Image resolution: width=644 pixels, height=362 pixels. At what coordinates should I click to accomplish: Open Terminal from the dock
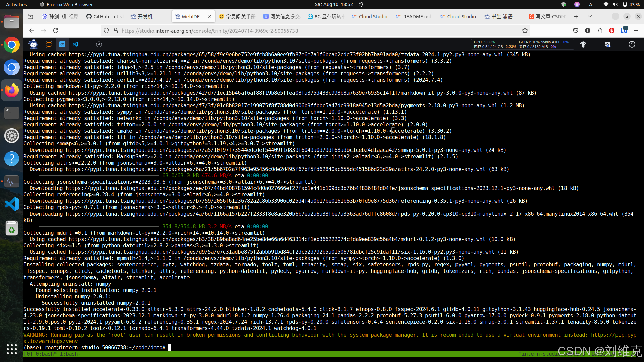point(12,113)
